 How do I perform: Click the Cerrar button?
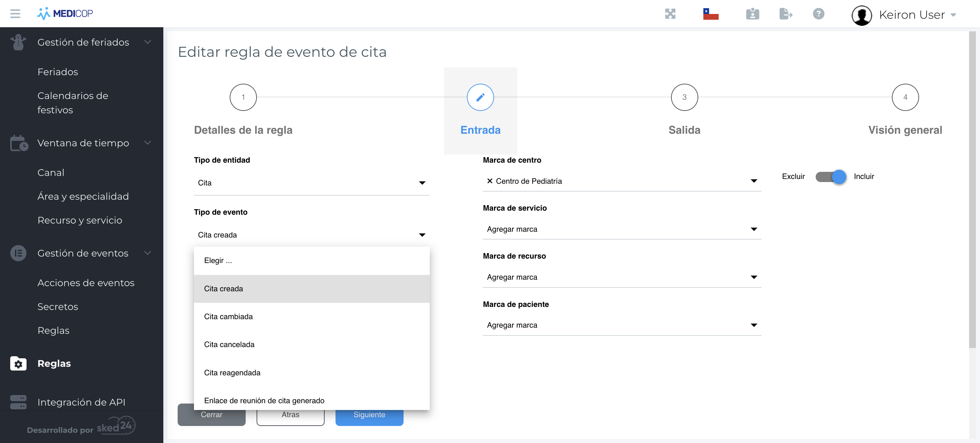click(x=211, y=414)
